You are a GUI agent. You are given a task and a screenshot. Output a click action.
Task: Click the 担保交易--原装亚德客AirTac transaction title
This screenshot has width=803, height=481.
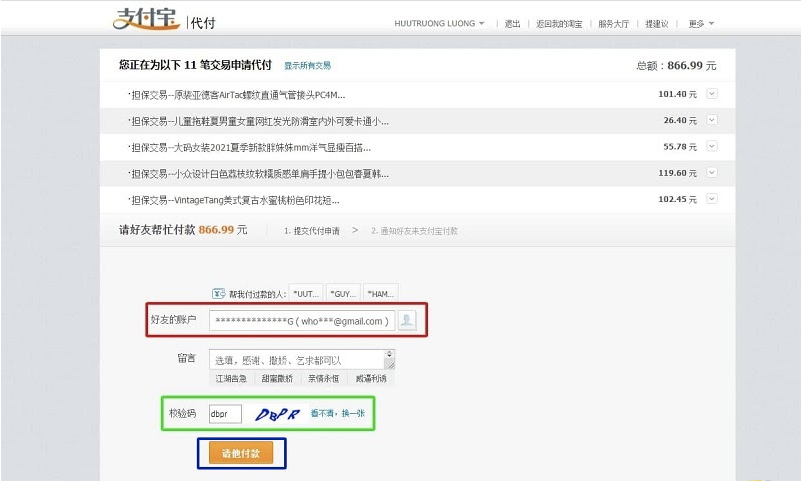[236, 95]
